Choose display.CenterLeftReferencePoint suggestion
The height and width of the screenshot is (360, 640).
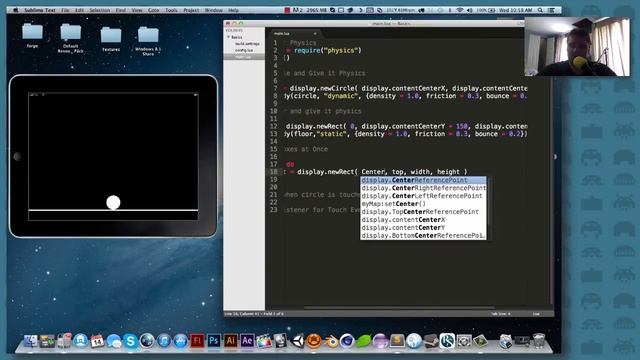(x=423, y=196)
